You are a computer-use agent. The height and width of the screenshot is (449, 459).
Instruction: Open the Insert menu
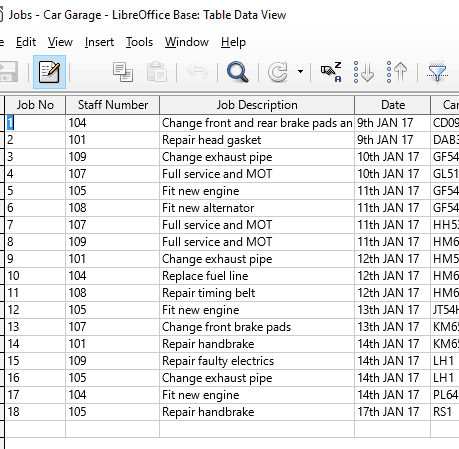tap(99, 42)
